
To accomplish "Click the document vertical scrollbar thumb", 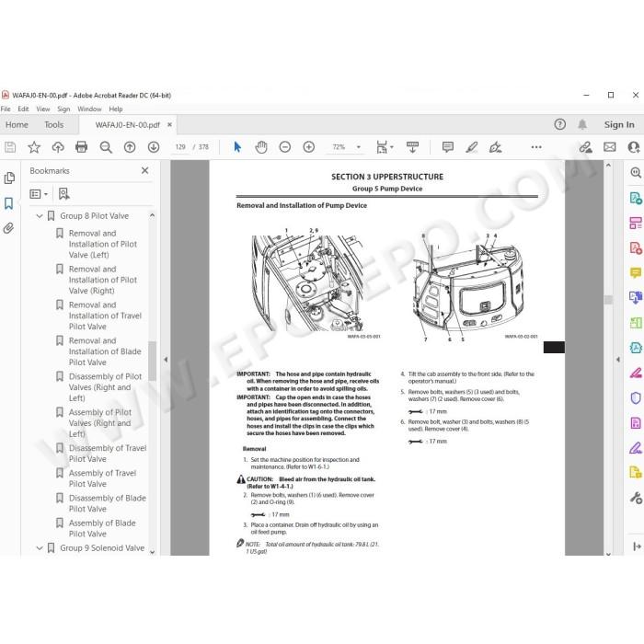I will point(608,299).
